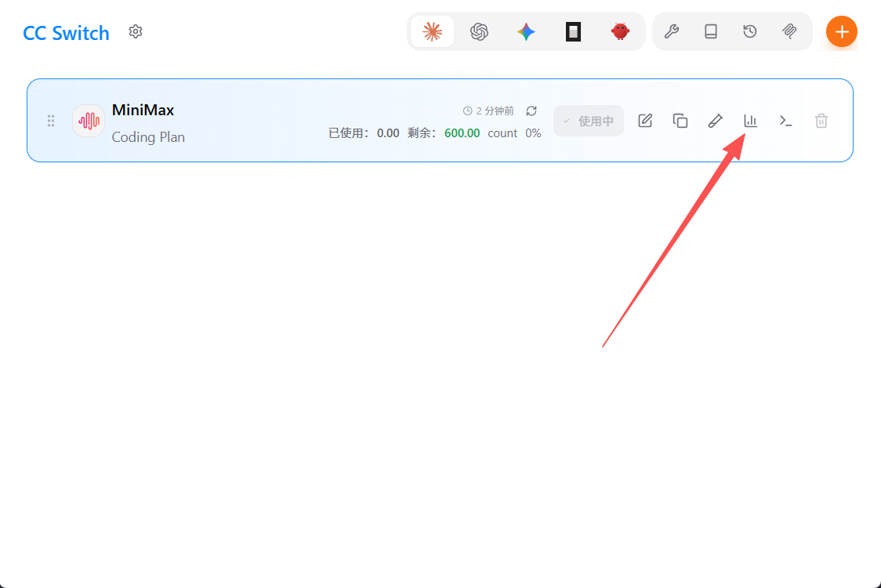
Task: Delete the MiniMax provider with trash icon
Action: pos(821,121)
